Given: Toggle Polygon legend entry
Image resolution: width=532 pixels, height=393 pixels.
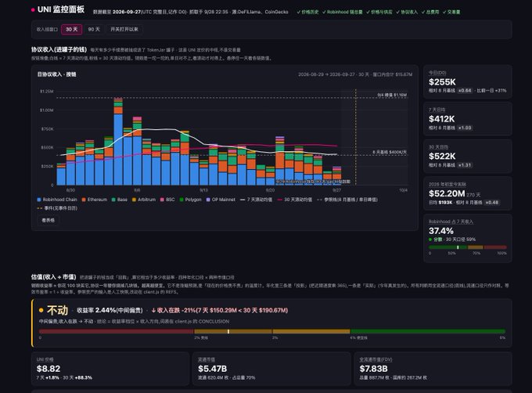Looking at the screenshot, I should (x=190, y=200).
